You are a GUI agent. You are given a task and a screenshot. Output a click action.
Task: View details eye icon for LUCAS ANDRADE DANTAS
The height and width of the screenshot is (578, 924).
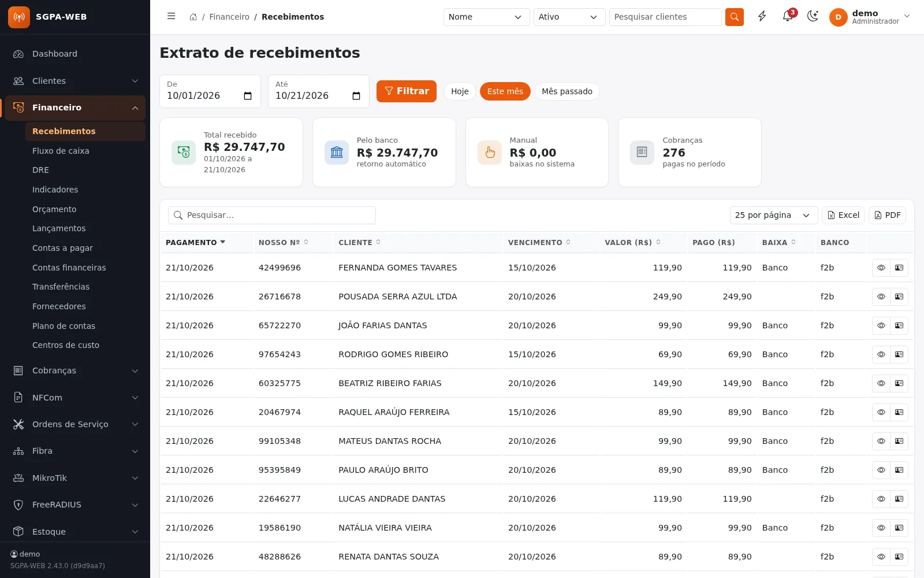(x=881, y=499)
